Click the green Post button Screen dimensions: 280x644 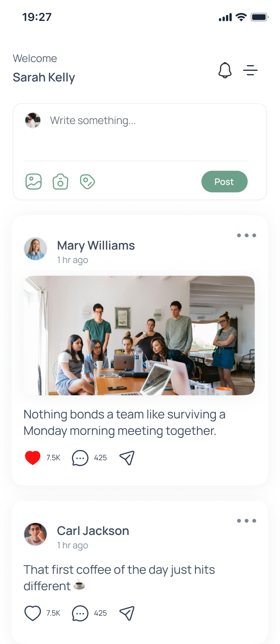[224, 182]
